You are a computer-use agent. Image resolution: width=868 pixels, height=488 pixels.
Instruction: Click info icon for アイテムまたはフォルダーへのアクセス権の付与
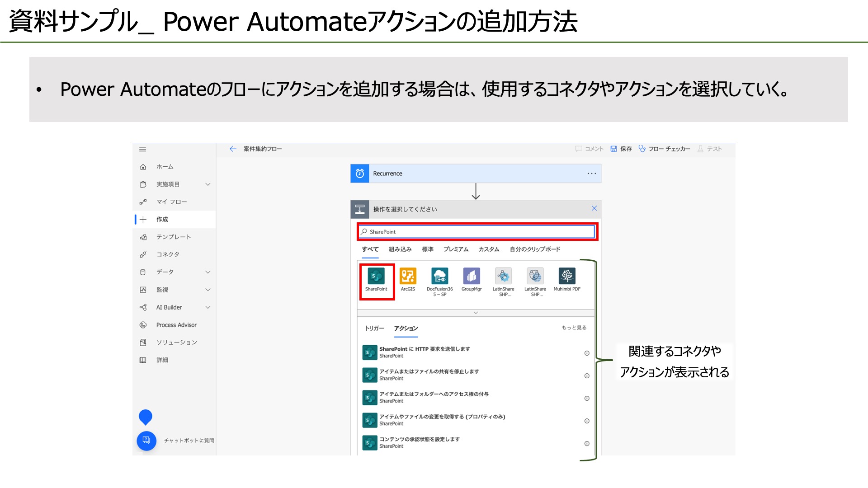pos(587,399)
